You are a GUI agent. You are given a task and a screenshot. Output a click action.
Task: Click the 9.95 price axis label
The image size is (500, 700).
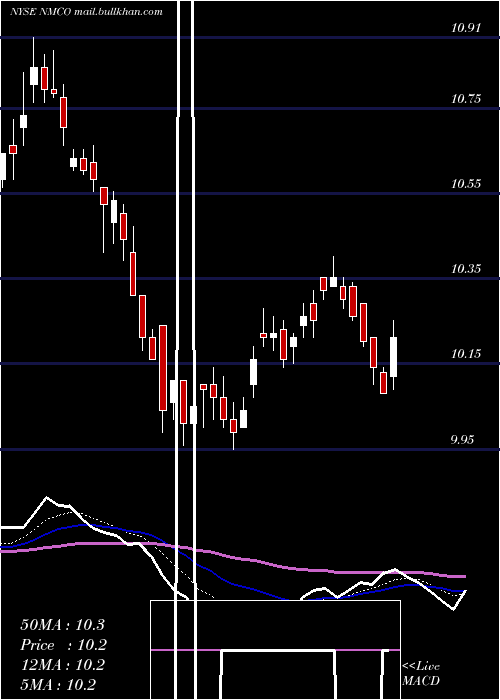click(x=462, y=440)
